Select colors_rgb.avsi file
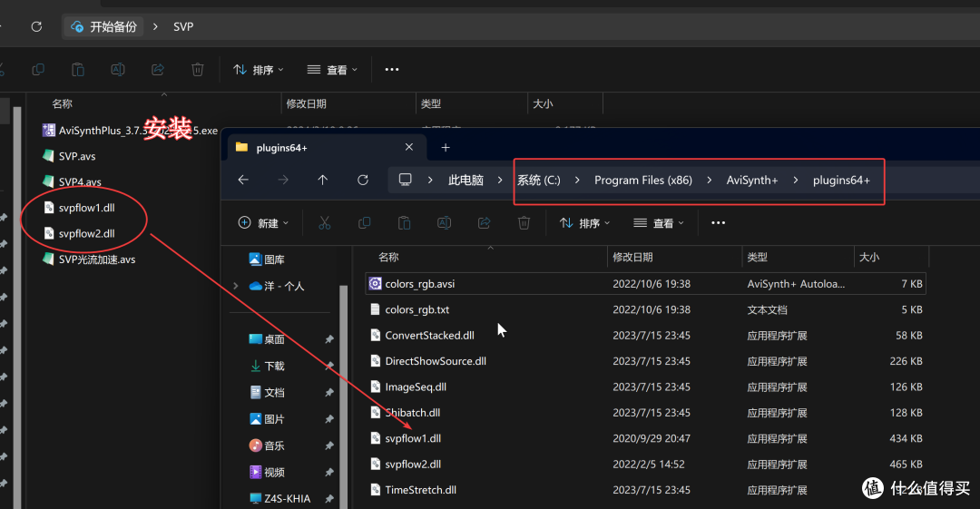This screenshot has width=980, height=509. (x=645, y=283)
